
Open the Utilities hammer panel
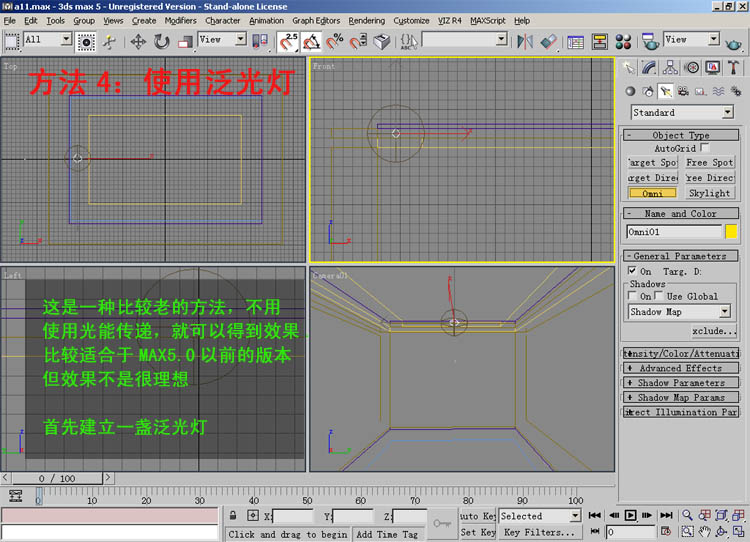click(x=734, y=68)
